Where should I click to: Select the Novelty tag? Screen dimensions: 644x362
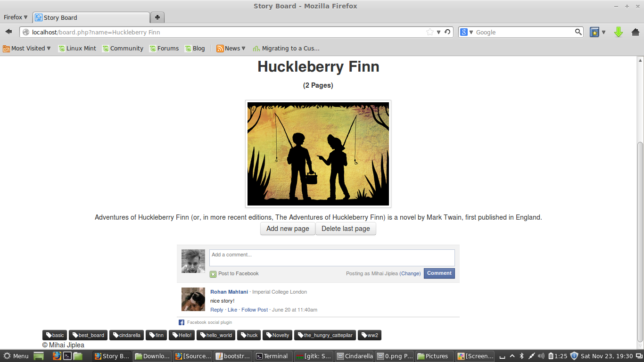coord(277,335)
